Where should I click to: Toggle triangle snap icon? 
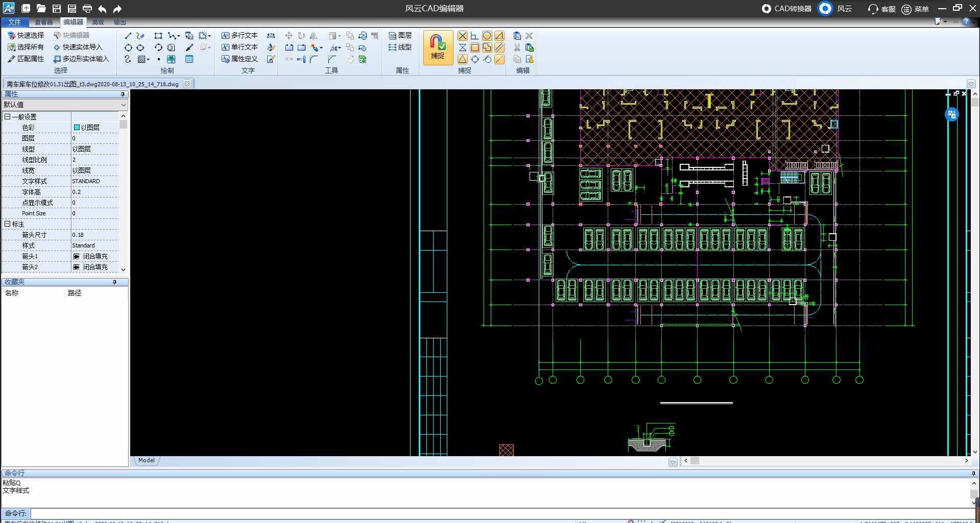click(x=462, y=59)
